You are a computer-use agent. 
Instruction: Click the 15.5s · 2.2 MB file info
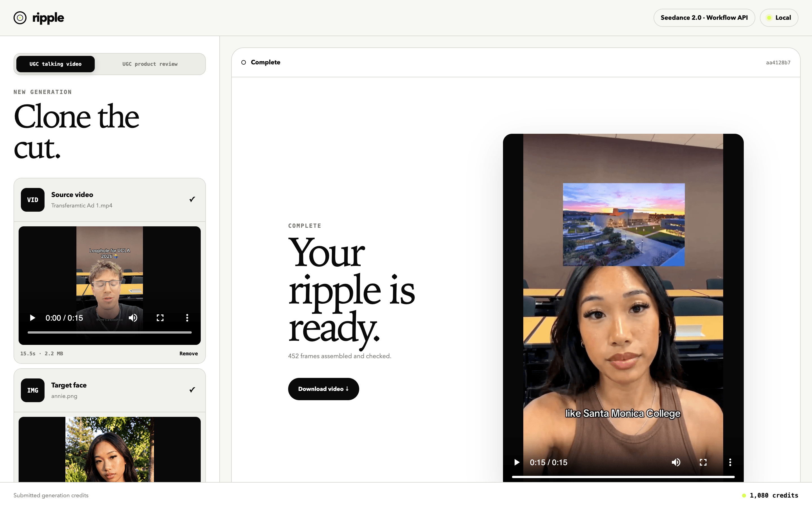pyautogui.click(x=42, y=353)
